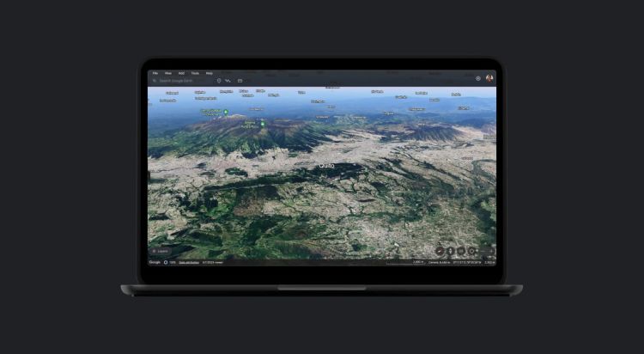This screenshot has height=354, width=644.
Task: Open the File menu
Action: [x=155, y=73]
